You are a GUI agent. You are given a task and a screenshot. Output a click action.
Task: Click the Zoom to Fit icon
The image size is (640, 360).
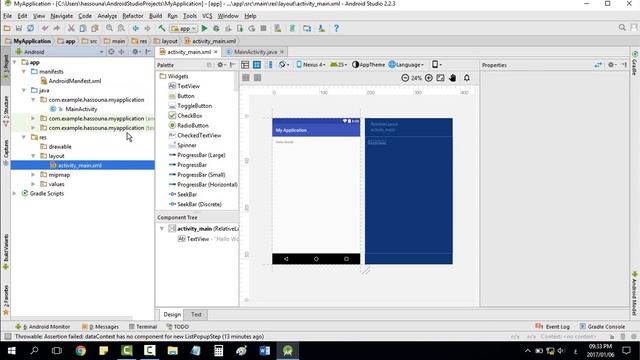(440, 78)
